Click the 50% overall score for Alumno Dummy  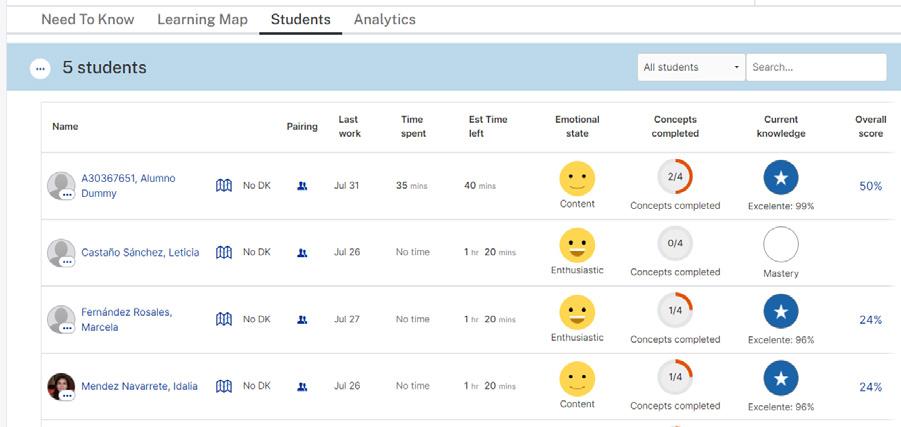pyautogui.click(x=870, y=186)
